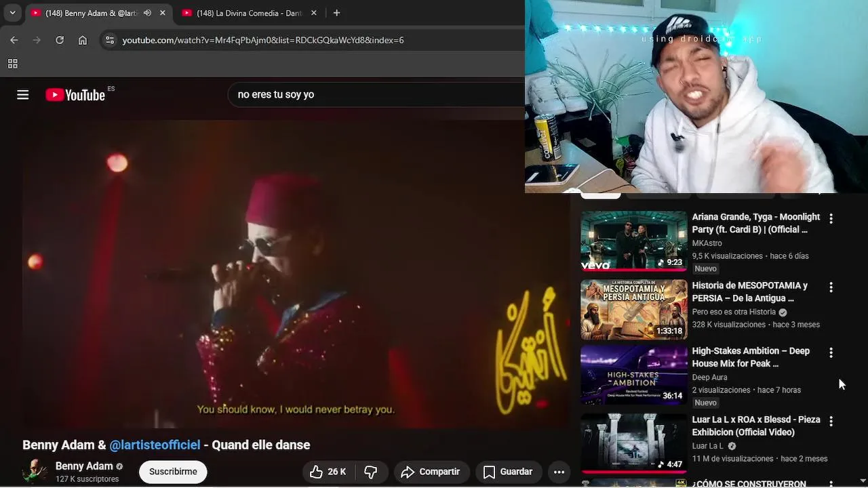Open Luar La L x ROA title

pyautogui.click(x=756, y=426)
